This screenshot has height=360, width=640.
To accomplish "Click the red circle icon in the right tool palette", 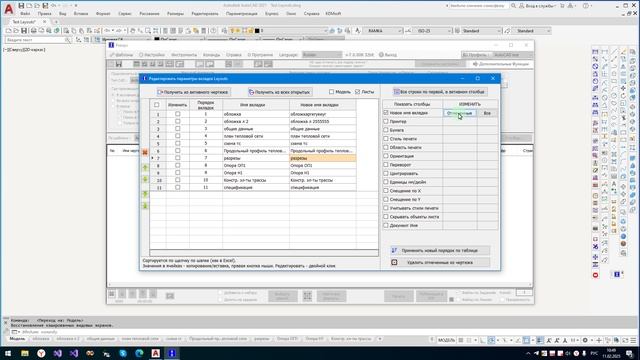I will [596, 275].
